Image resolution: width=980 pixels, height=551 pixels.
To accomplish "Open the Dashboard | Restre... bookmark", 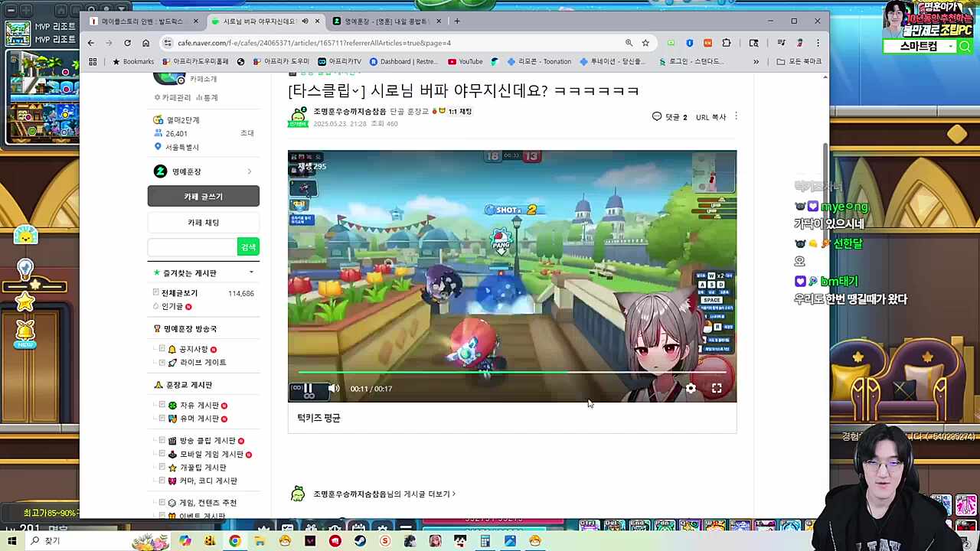I will [403, 61].
